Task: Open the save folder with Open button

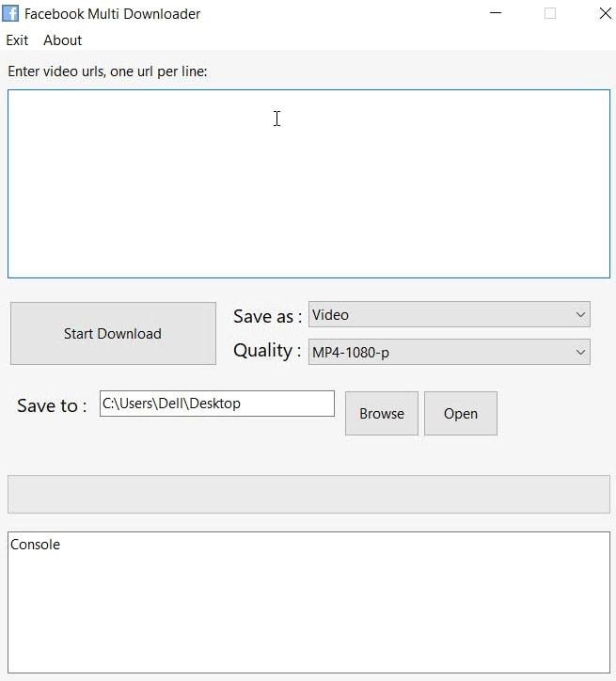Action: coord(461,414)
